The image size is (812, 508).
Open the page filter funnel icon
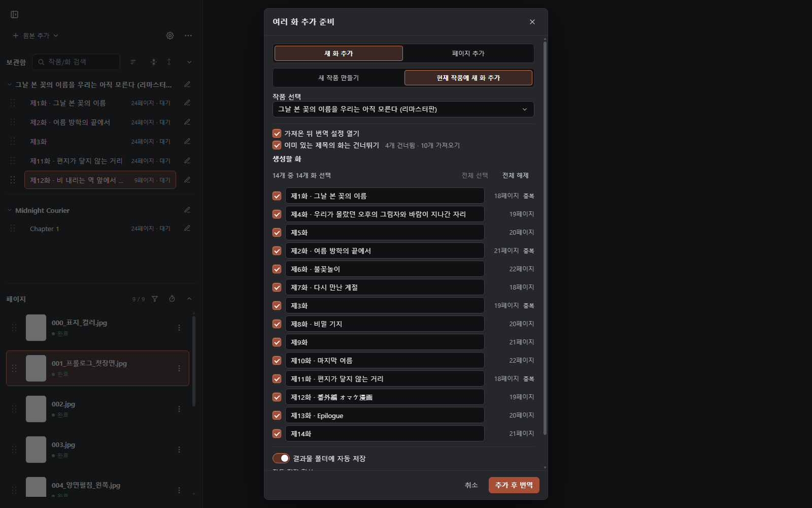155,299
